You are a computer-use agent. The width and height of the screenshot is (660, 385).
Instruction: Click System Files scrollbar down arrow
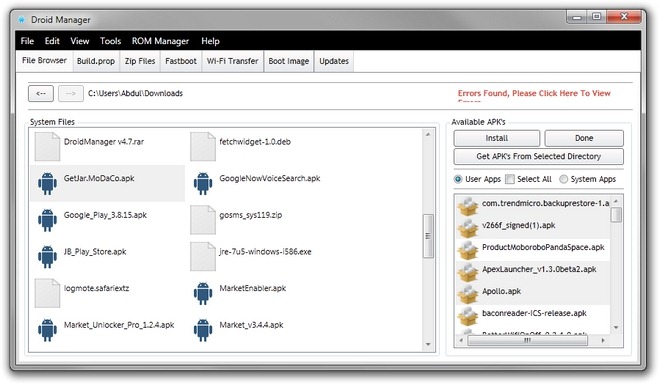[428, 345]
